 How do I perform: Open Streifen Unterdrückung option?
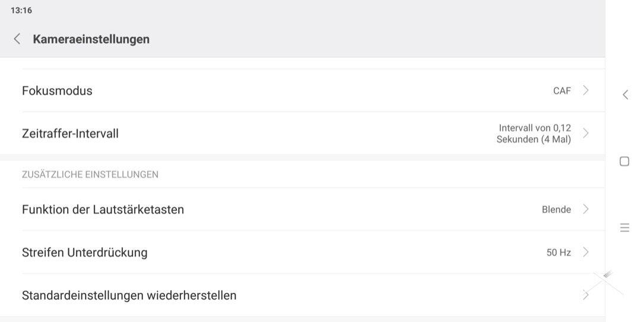point(85,252)
